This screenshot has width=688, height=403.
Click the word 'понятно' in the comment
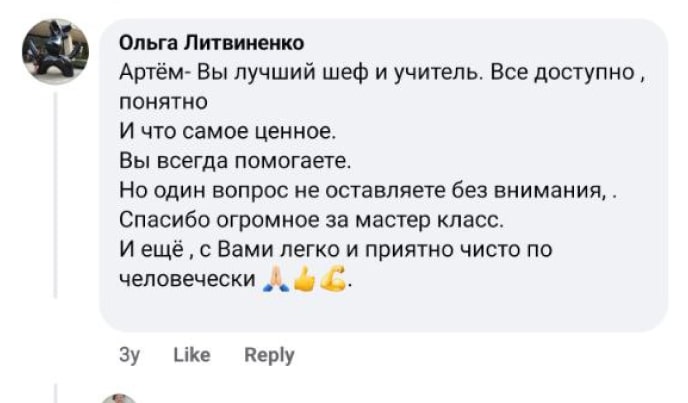tap(163, 102)
